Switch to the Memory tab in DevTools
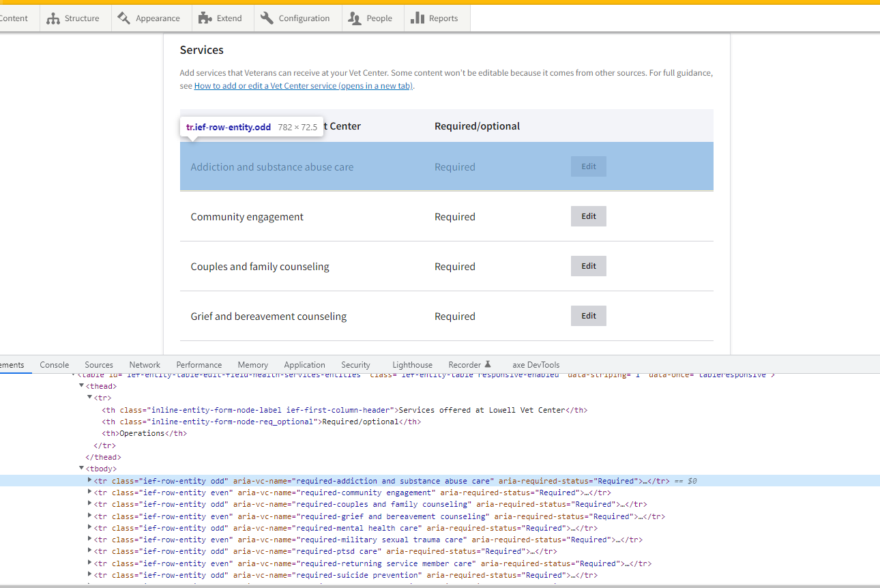This screenshot has width=880, height=588. pyautogui.click(x=253, y=365)
